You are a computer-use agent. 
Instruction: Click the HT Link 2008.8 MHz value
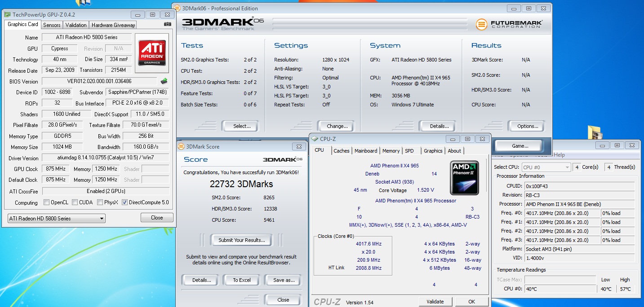coord(369,268)
